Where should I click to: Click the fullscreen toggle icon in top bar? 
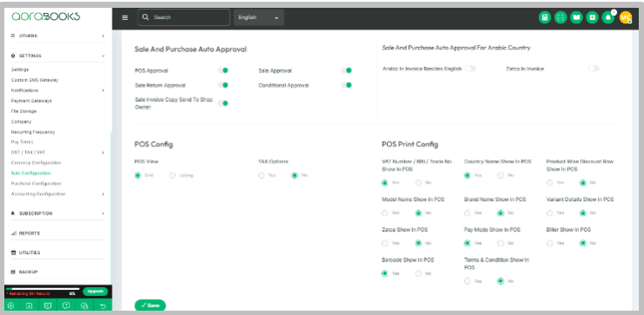coord(560,17)
